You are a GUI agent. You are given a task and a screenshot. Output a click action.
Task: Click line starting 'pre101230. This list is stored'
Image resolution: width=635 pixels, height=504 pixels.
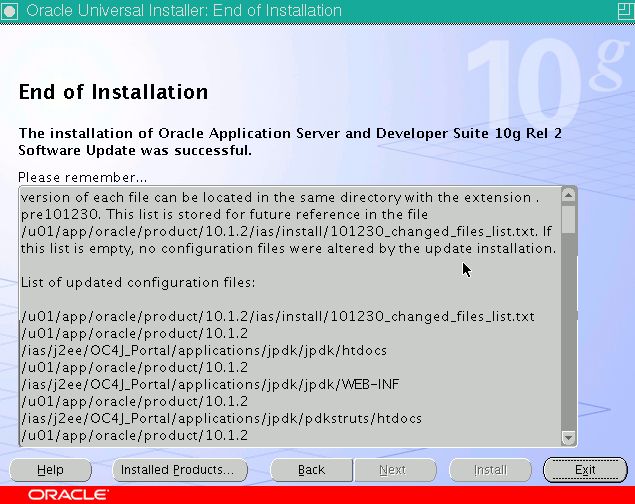(x=224, y=214)
